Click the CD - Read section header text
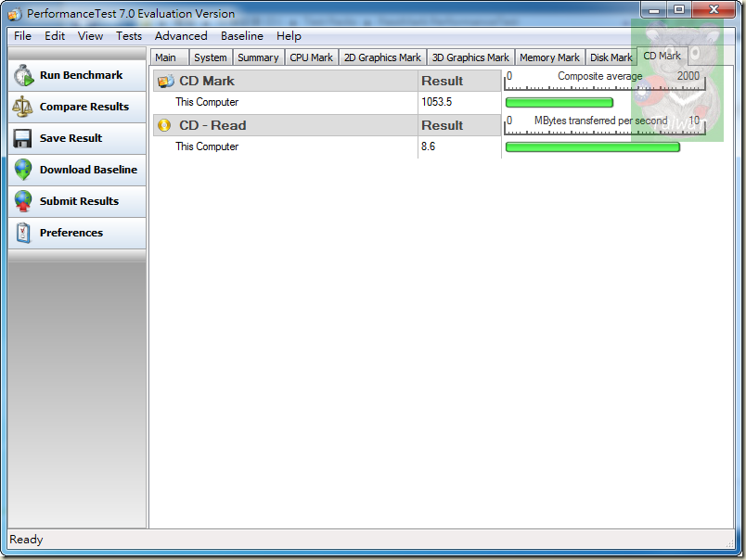This screenshot has height=560, width=746. coord(212,125)
